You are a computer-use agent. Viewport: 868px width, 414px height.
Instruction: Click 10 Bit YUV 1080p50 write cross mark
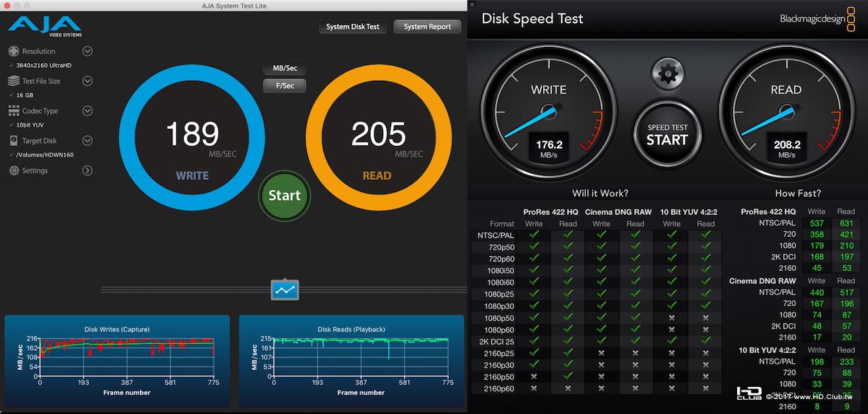click(x=672, y=318)
